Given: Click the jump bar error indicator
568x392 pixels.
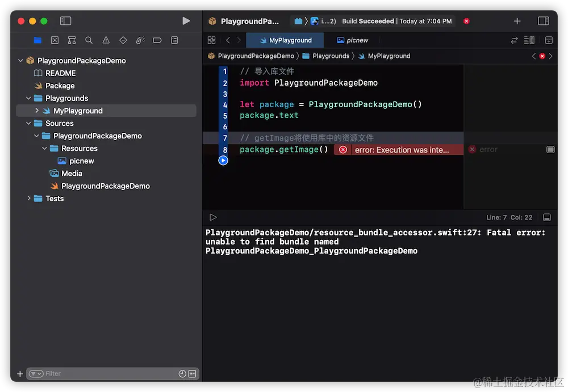Looking at the screenshot, I should [542, 56].
